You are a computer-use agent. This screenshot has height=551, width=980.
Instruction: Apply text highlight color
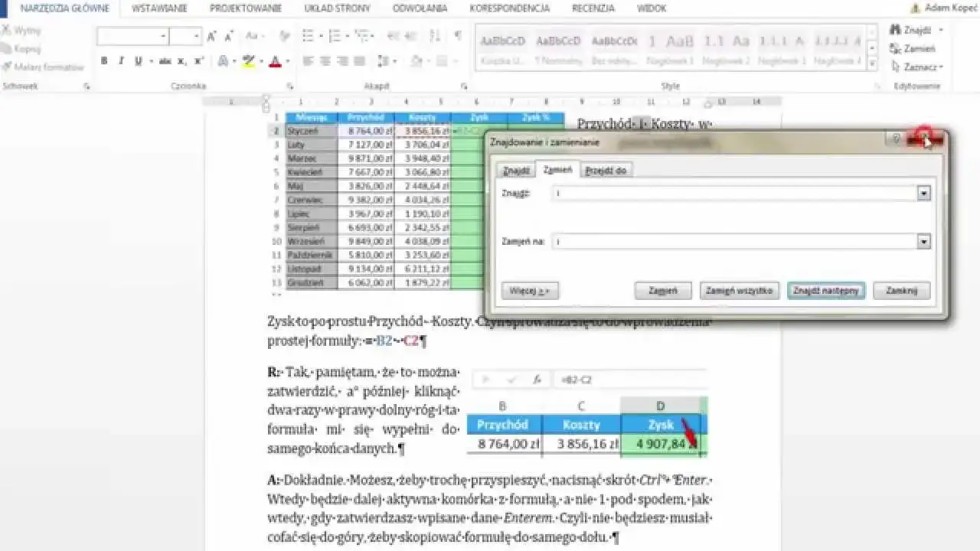pyautogui.click(x=248, y=61)
